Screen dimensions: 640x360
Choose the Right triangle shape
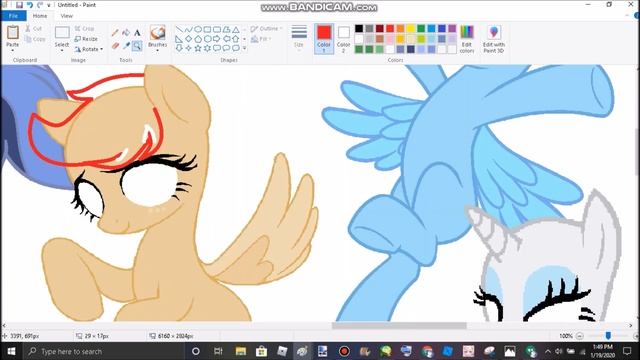[x=179, y=39]
